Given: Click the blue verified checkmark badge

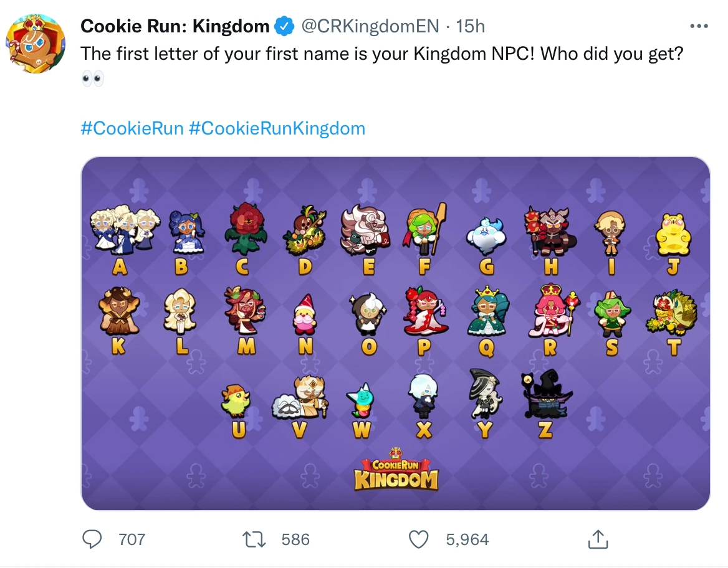Looking at the screenshot, I should pyautogui.click(x=284, y=26).
